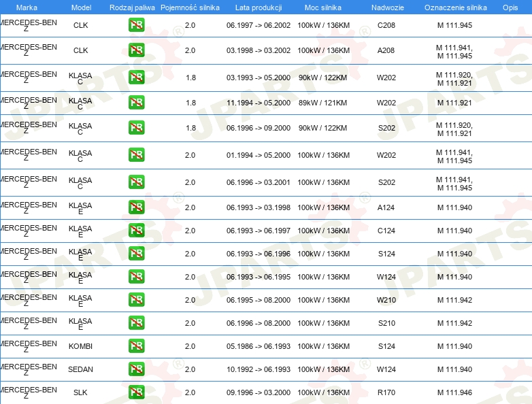This screenshot has height=404, width=532.
Task: Click the date range 06.1996 -> 09.2000
Action: [259, 128]
